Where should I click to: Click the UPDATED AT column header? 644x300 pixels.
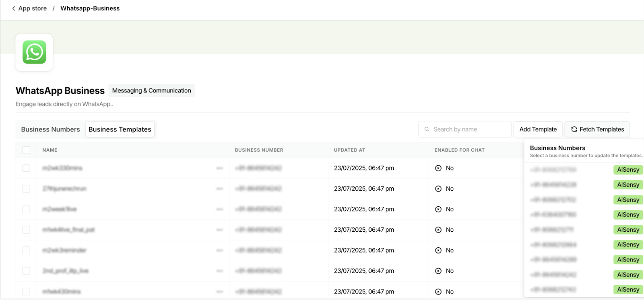click(349, 150)
